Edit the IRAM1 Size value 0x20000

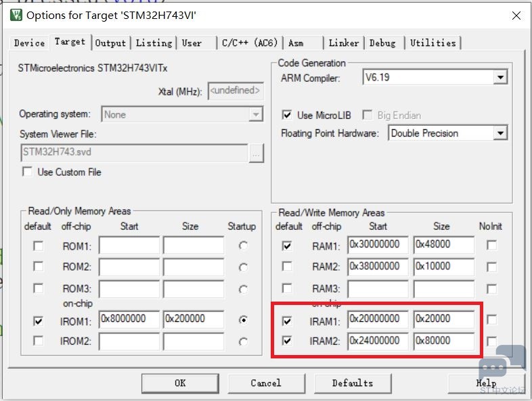(x=444, y=319)
